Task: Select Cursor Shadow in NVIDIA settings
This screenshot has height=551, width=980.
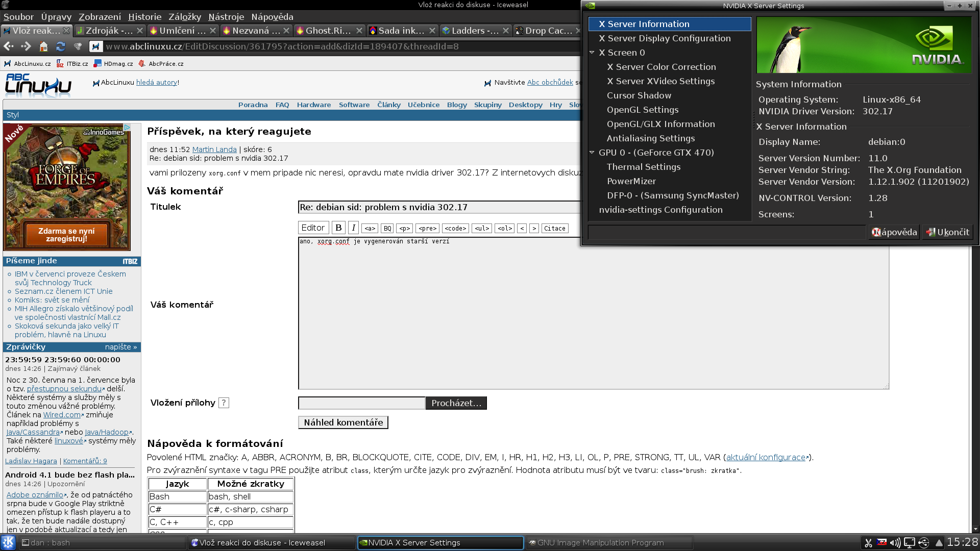Action: tap(639, 95)
